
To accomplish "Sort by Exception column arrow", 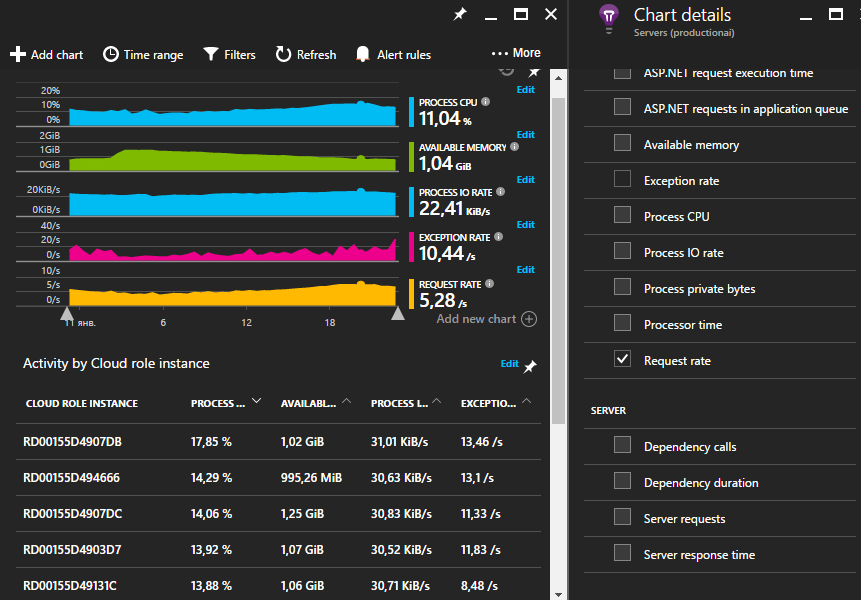I will coord(526,402).
